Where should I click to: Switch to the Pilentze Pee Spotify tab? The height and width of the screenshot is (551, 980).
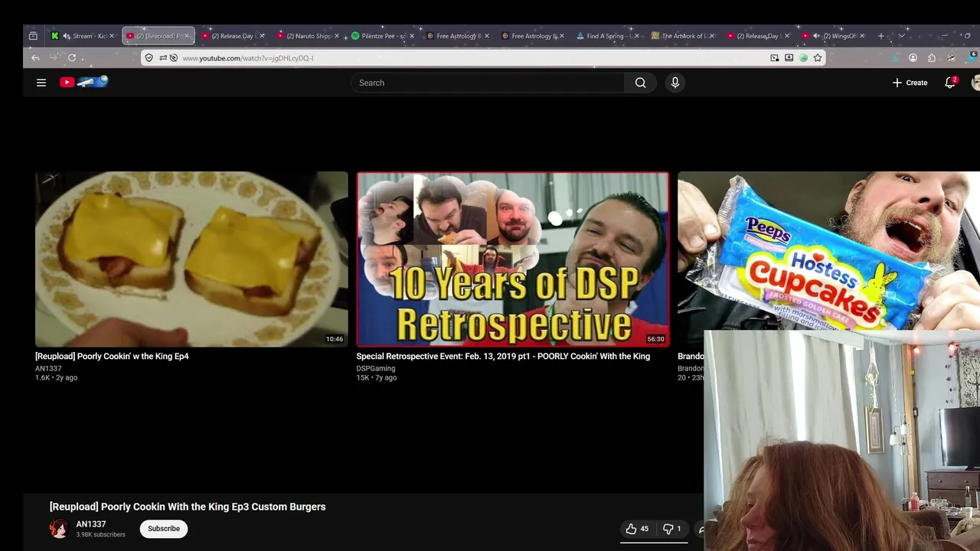[383, 36]
